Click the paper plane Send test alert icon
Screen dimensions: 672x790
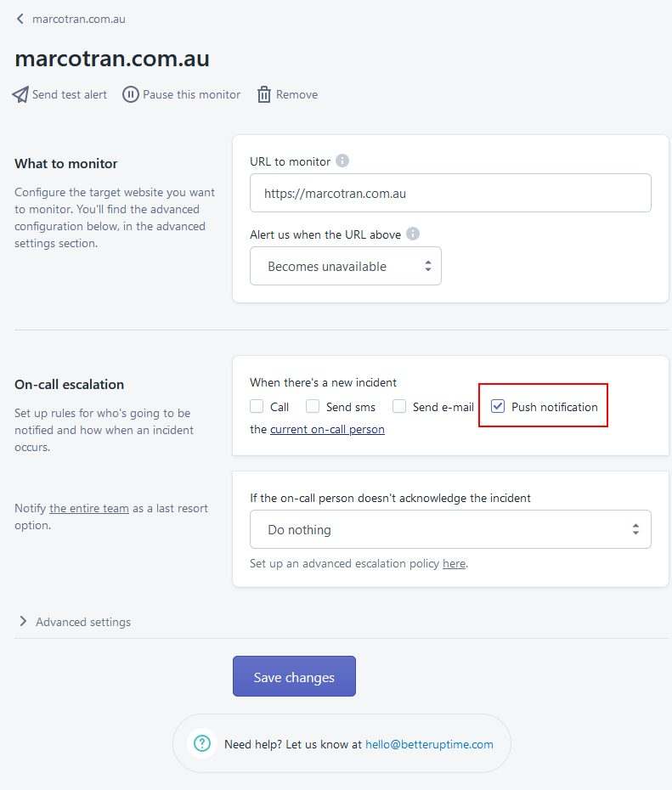[x=20, y=94]
